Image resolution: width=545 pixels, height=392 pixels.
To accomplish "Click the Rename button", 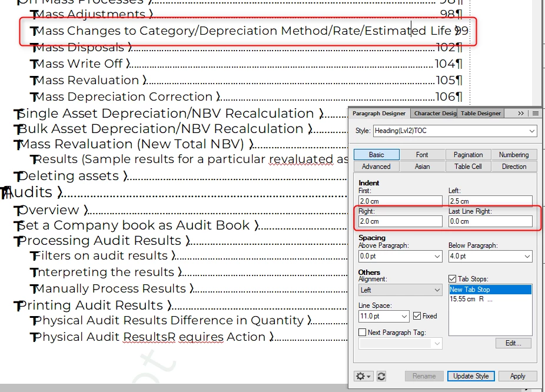I will (x=424, y=376).
